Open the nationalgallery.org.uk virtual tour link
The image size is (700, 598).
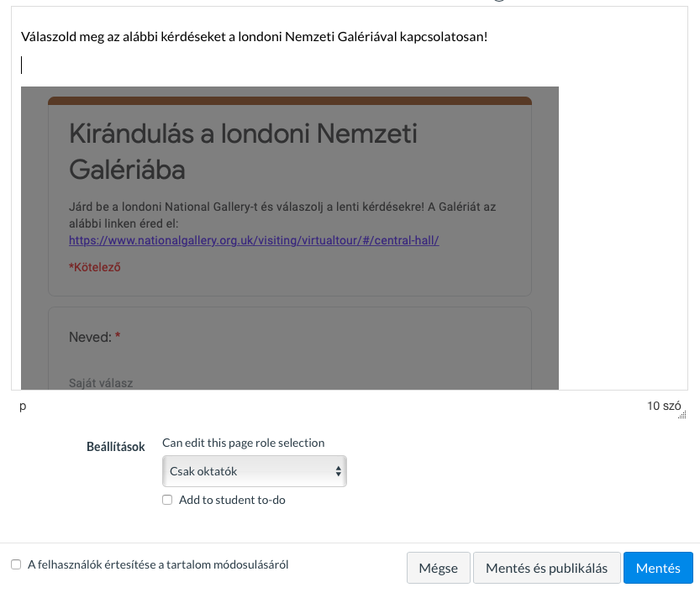254,240
